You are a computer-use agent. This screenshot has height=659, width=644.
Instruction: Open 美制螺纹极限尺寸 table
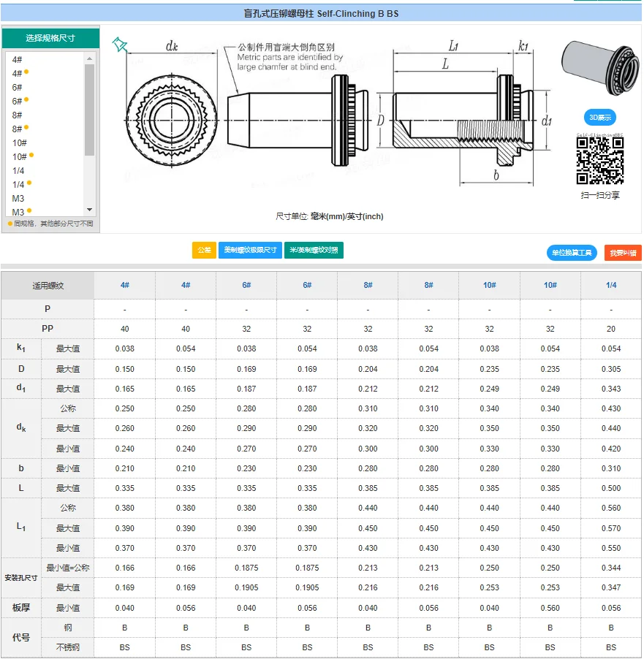[250, 251]
